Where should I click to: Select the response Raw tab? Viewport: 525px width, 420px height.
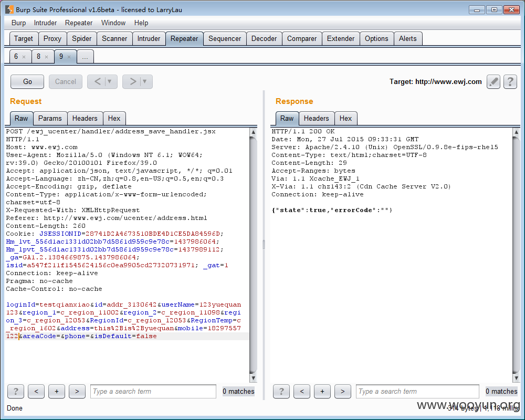click(x=287, y=118)
